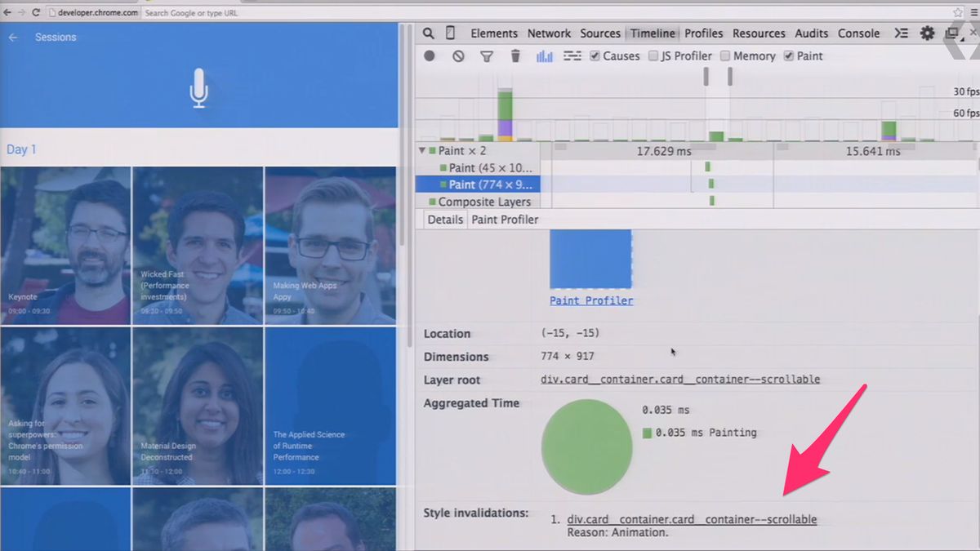Toggle device mode phone icon

tap(450, 33)
